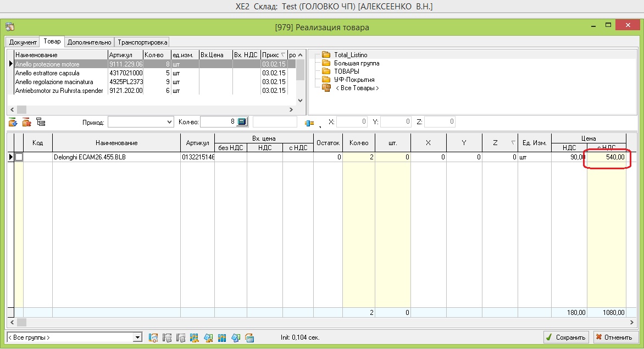Click the blue columns icon in bottom toolbar
644x349 pixels.
(222, 337)
